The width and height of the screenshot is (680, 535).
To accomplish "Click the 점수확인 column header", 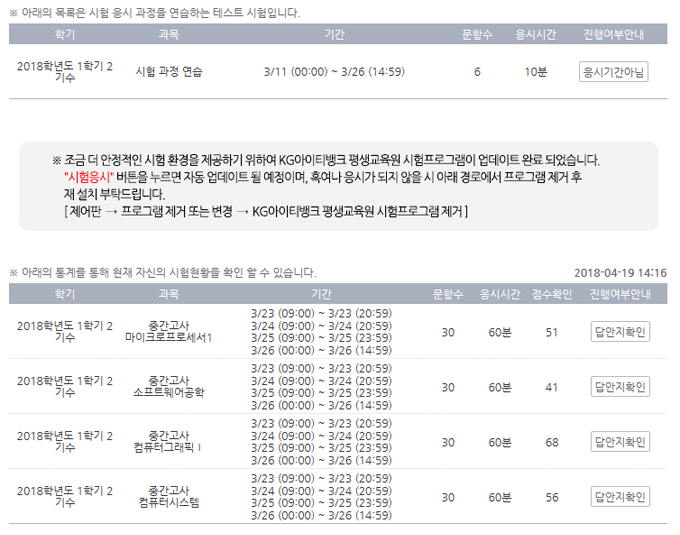I will (x=551, y=294).
